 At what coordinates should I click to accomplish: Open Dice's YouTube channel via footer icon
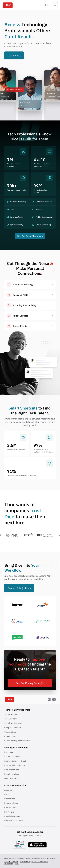click(x=54, y=699)
